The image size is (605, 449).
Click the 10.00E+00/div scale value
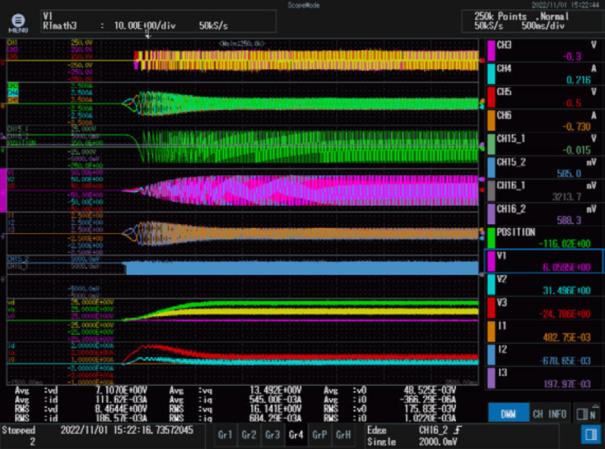tap(145, 26)
